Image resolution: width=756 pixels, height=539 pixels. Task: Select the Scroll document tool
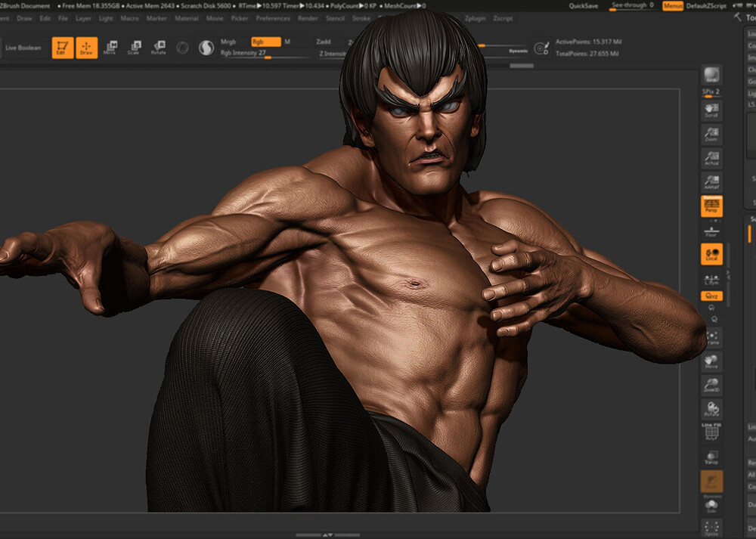tap(711, 110)
